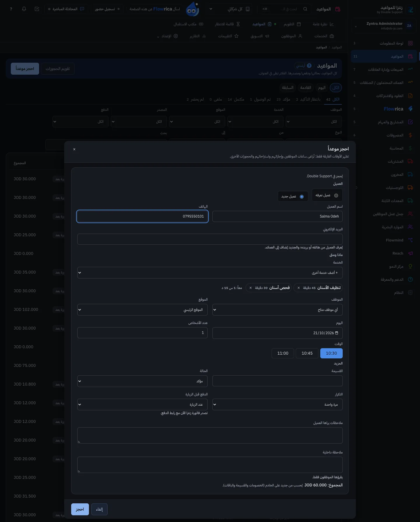Close the احجز موعداً dialog
This screenshot has height=522, width=420.
tap(74, 149)
